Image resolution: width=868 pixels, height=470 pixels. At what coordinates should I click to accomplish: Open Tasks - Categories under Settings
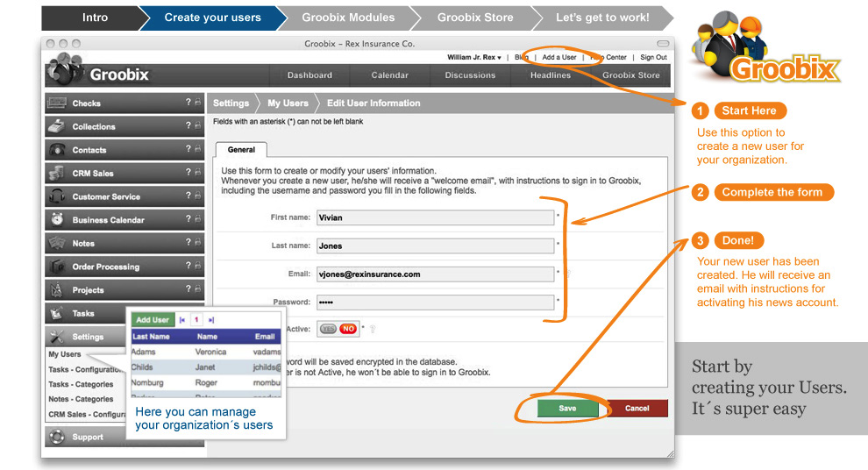(x=81, y=384)
